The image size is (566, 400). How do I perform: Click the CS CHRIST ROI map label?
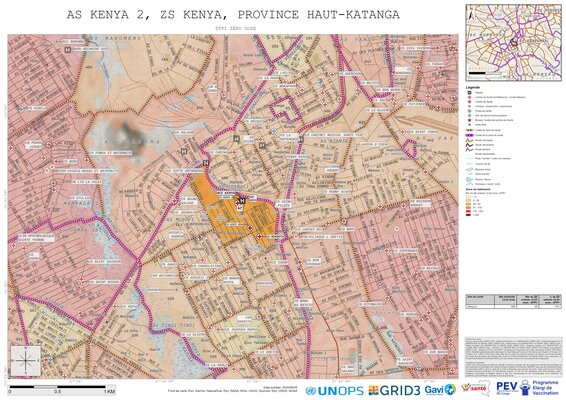(309, 229)
